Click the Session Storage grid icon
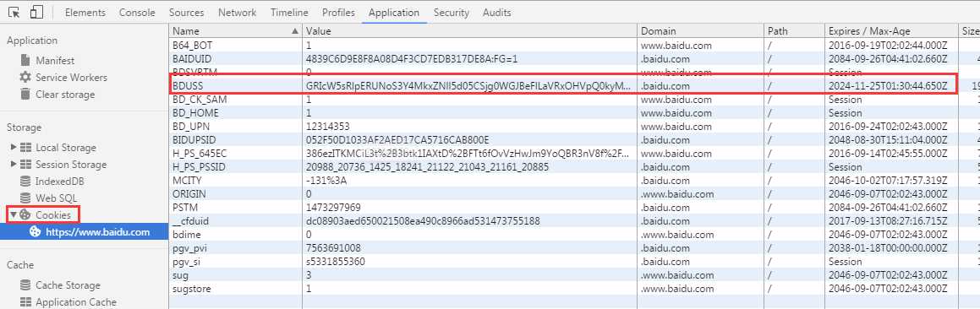This screenshot has height=309, width=980. point(25,165)
